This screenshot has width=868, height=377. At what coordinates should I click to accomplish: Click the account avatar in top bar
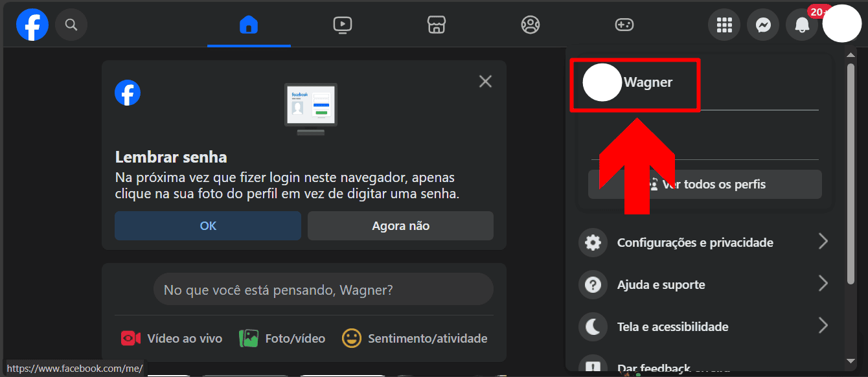click(x=841, y=23)
